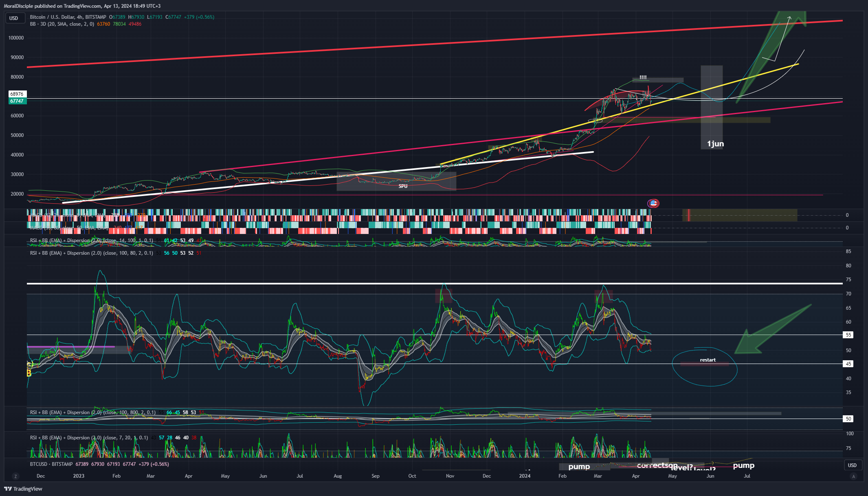Image resolution: width=868 pixels, height=496 pixels.
Task: Click the 20000 price axis label
Action: (x=17, y=194)
